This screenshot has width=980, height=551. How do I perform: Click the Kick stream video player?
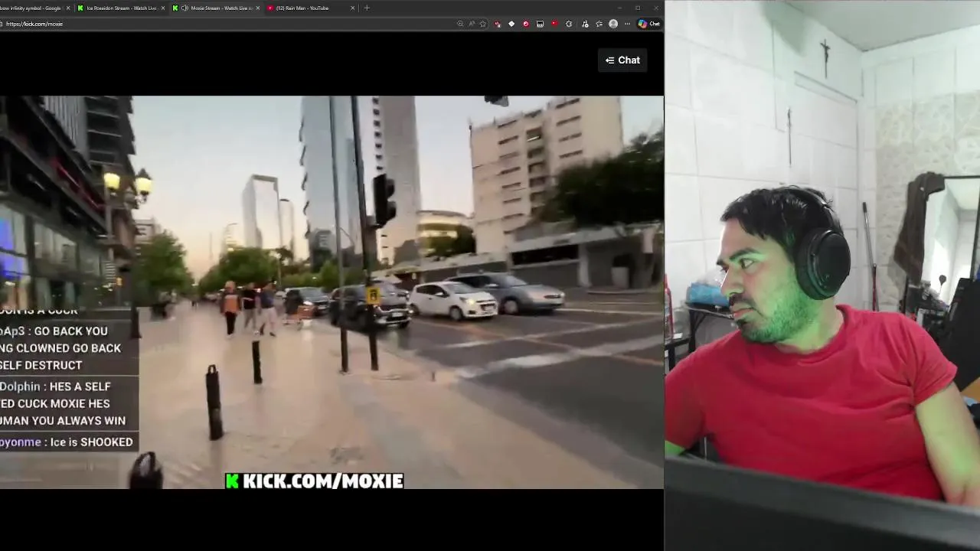332,292
